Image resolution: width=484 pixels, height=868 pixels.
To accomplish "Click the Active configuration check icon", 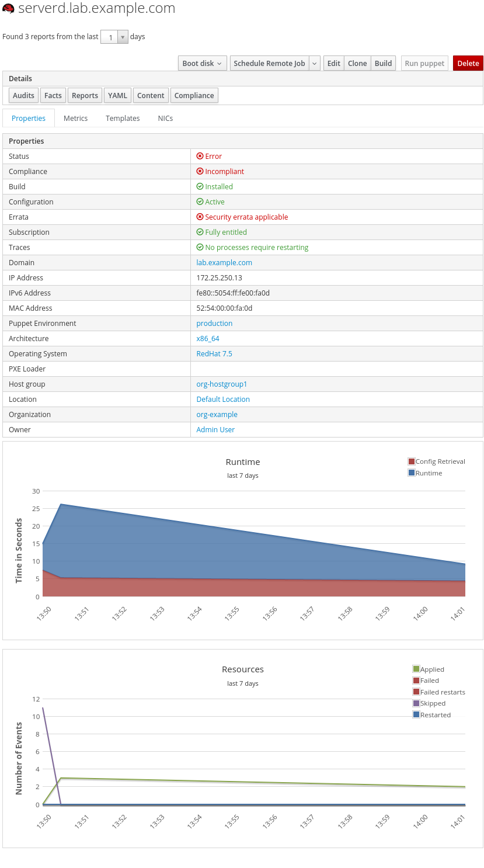I will [x=200, y=202].
